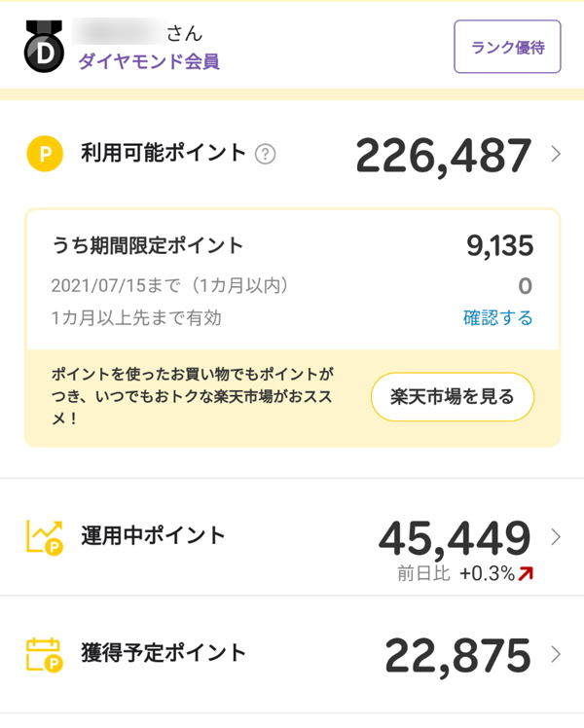Click the yellow P points coin icon
Image resolution: width=584 pixels, height=728 pixels.
pyautogui.click(x=44, y=153)
